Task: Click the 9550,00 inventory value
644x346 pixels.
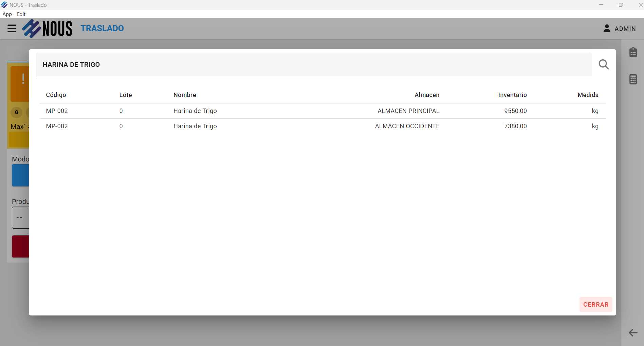Action: pos(515,111)
